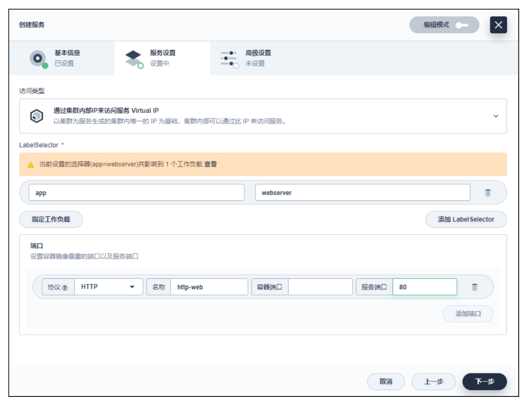
Task: Open the HTTP protocol dropdown
Action: click(108, 287)
